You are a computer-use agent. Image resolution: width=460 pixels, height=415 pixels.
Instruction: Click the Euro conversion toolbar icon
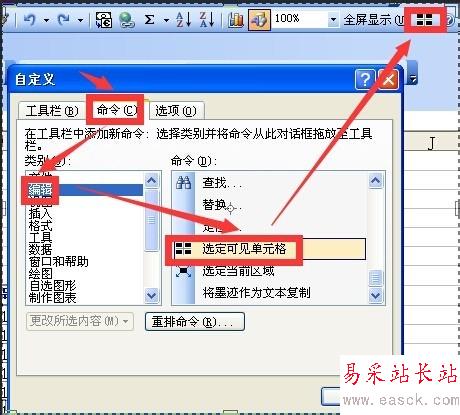point(104,20)
